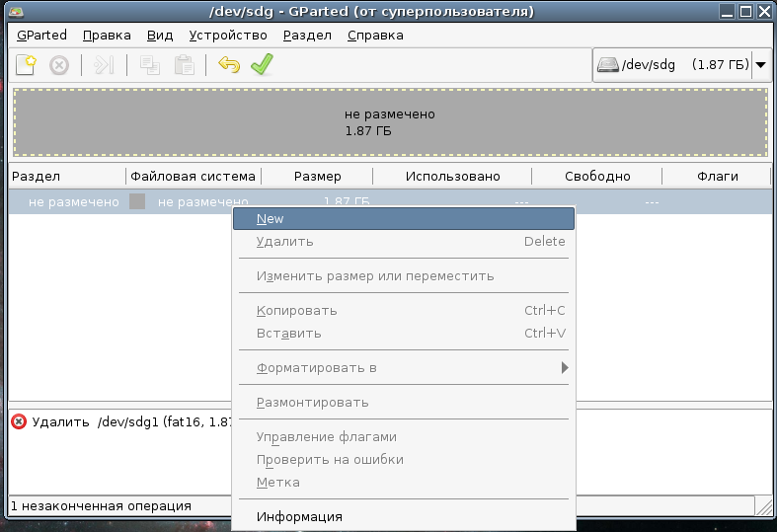Apply all operations with green checkmark
This screenshot has width=777, height=532.
[x=263, y=64]
